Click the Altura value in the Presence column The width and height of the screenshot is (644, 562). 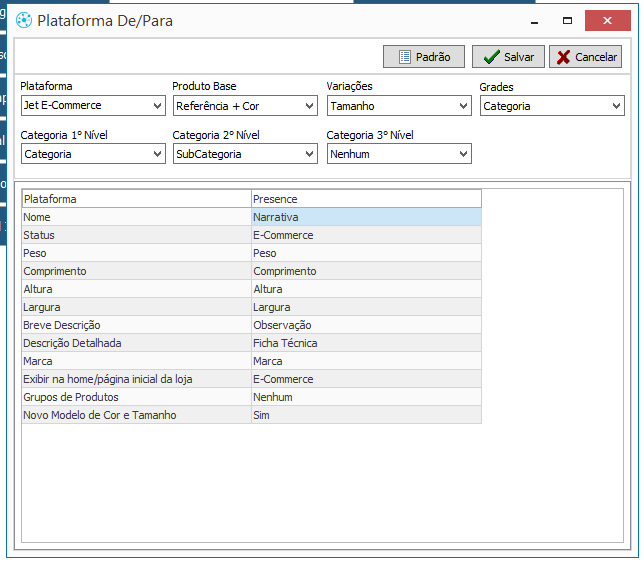pos(366,289)
